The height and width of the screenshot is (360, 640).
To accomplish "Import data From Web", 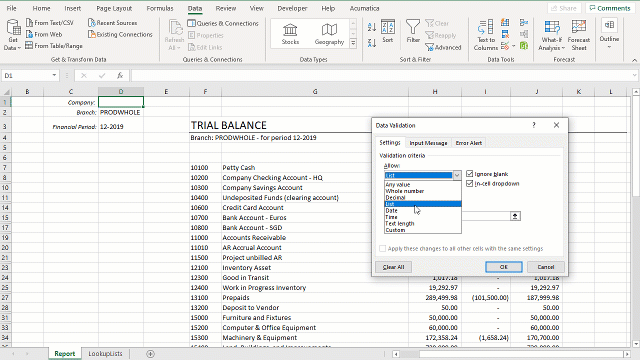I will (44, 34).
